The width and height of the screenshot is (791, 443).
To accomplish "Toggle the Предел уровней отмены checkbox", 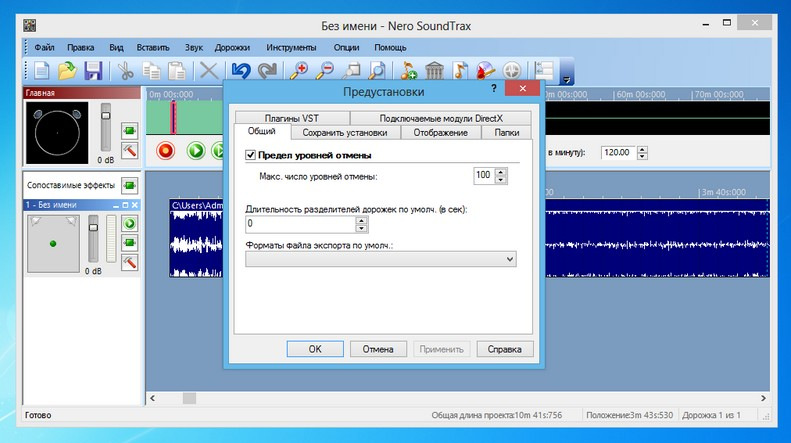I will pos(250,155).
